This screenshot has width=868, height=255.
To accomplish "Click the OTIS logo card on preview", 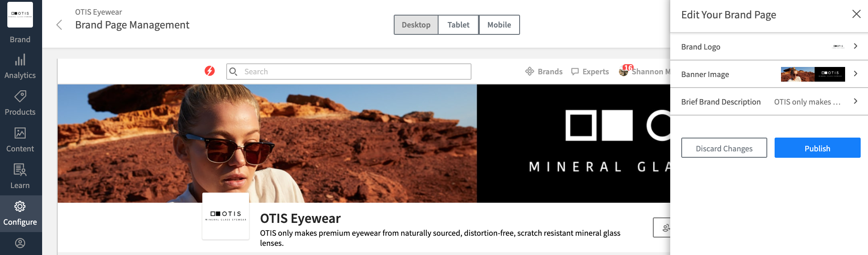I will pos(226,216).
